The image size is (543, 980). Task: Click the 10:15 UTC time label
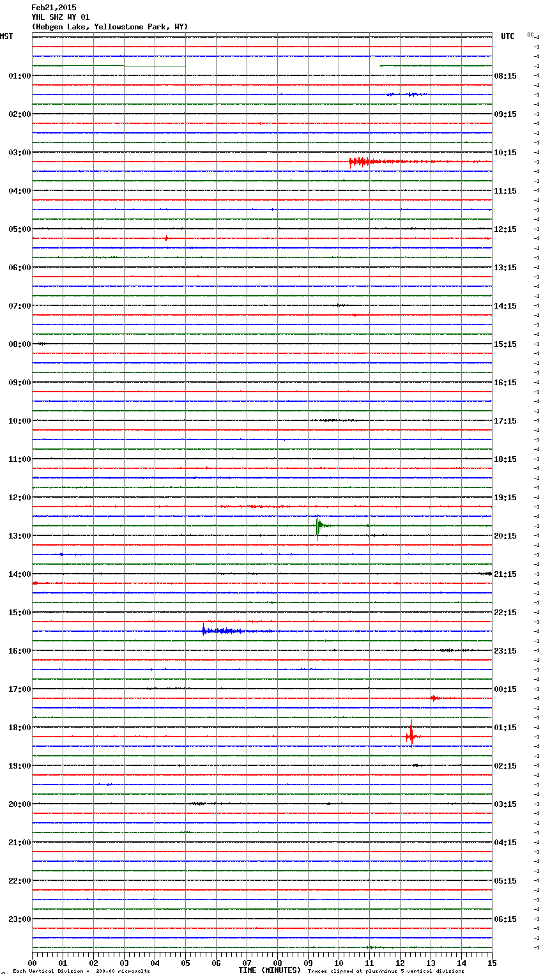[x=505, y=153]
